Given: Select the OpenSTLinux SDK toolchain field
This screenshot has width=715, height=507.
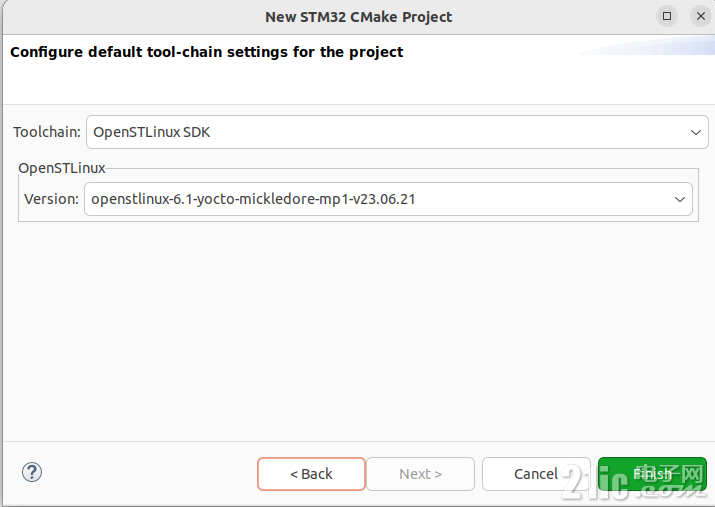Looking at the screenshot, I should tap(397, 132).
